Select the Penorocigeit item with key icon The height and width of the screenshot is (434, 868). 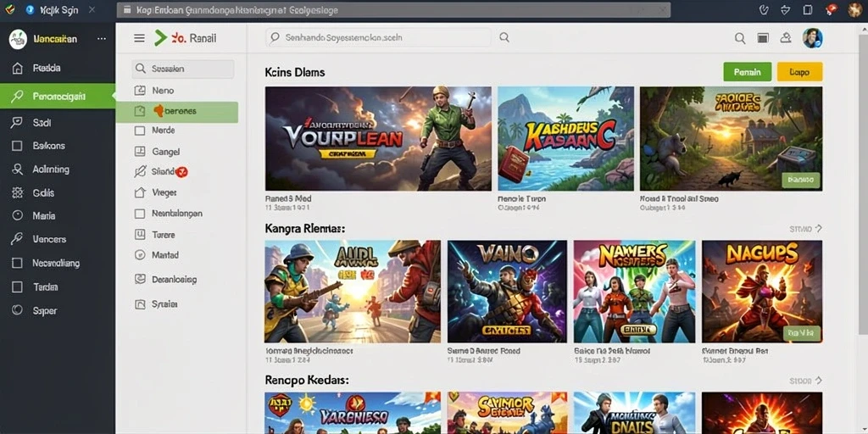click(58, 97)
